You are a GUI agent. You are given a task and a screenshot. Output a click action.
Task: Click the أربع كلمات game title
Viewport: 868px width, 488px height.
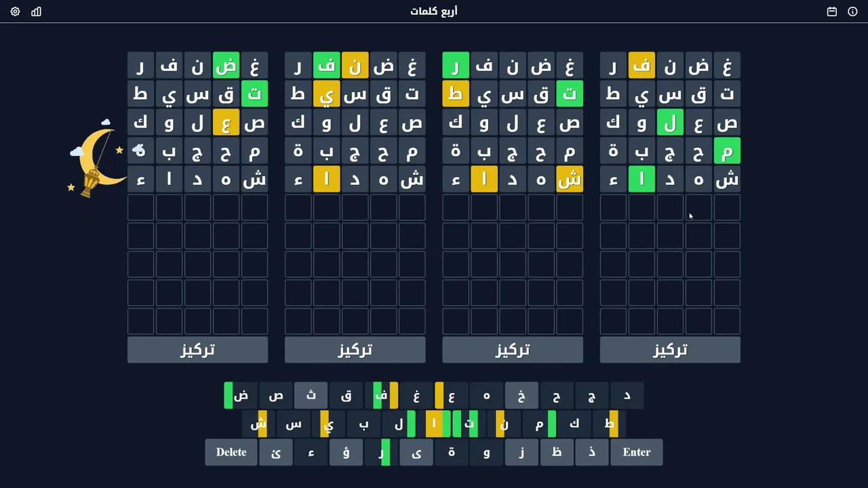coord(434,12)
